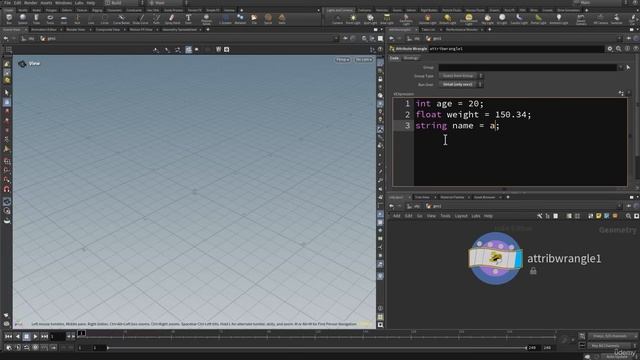Open the lower channel dropdown beside timeline
This screenshot has width=640, height=360.
(x=613, y=345)
